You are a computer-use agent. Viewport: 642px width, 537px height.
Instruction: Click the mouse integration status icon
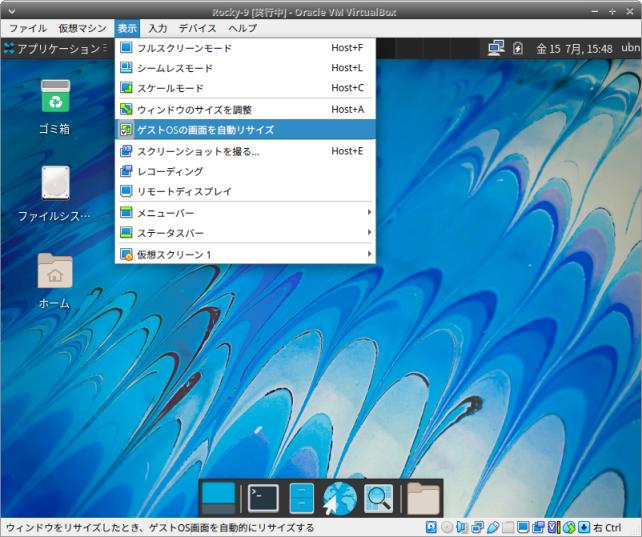(570, 527)
